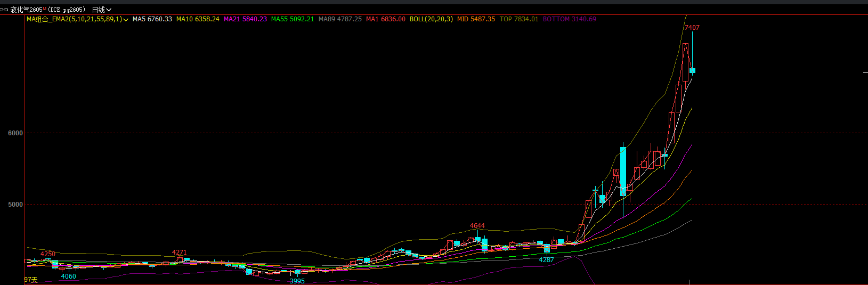Screen dimensions: 868x285
Task: Click the link icon beside 液化气2605
Action: (x=4, y=10)
